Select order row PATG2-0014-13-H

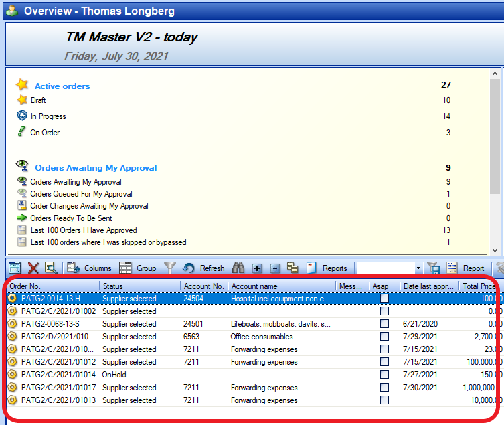click(254, 299)
